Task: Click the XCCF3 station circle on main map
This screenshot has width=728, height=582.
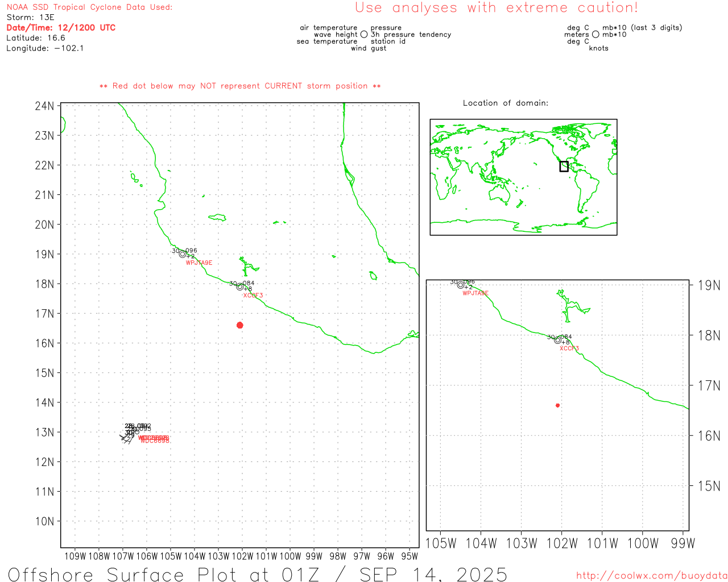Action: pyautogui.click(x=240, y=286)
